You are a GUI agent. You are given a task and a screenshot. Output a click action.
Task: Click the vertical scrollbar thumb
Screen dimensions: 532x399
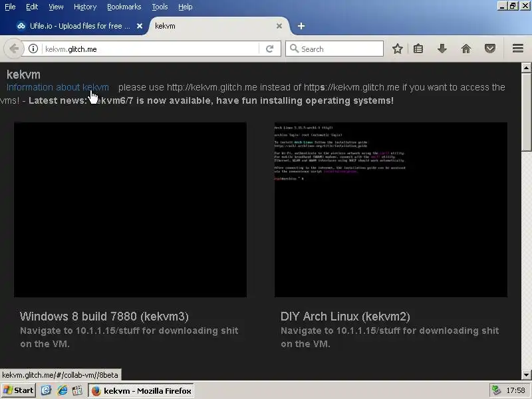click(x=526, y=112)
